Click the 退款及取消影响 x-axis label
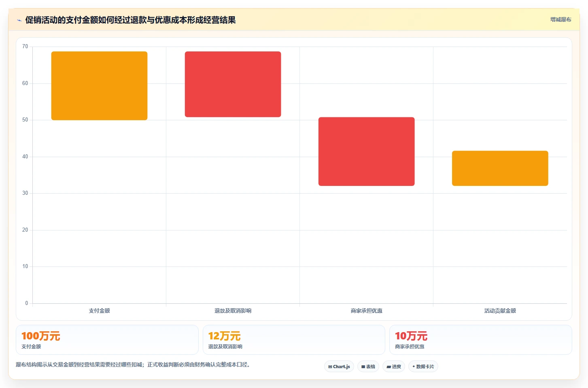Image resolution: width=588 pixels, height=388 pixels. coord(233,311)
